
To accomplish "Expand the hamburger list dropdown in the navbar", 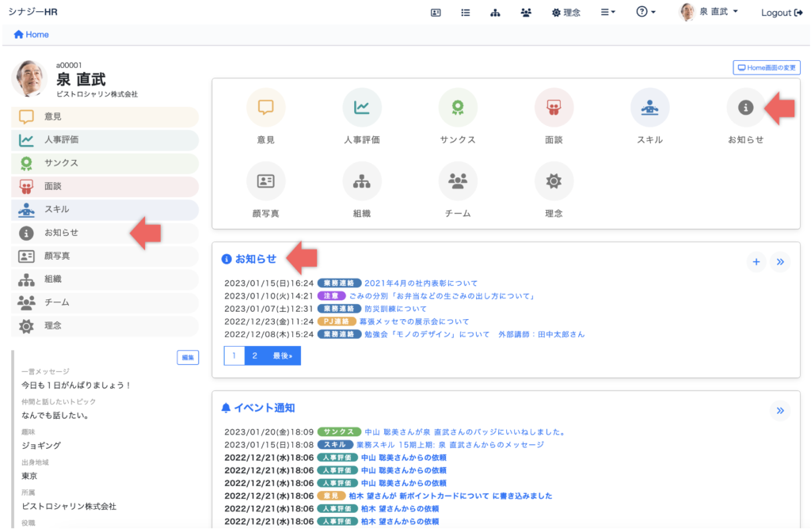I will (x=607, y=13).
